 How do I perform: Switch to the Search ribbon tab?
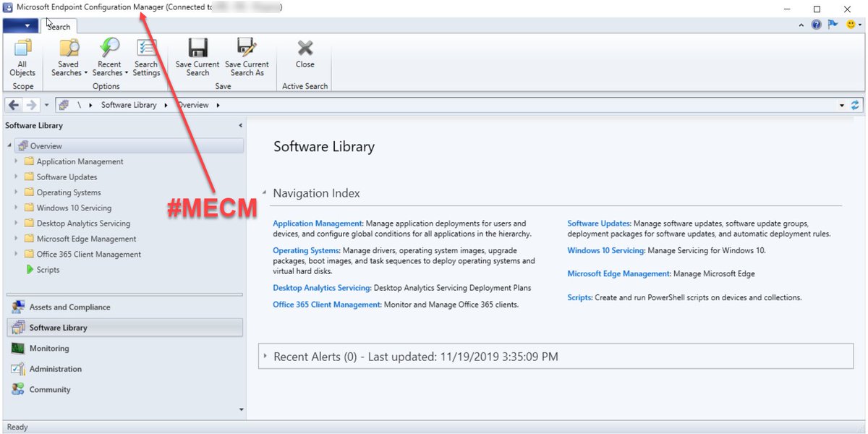(58, 26)
